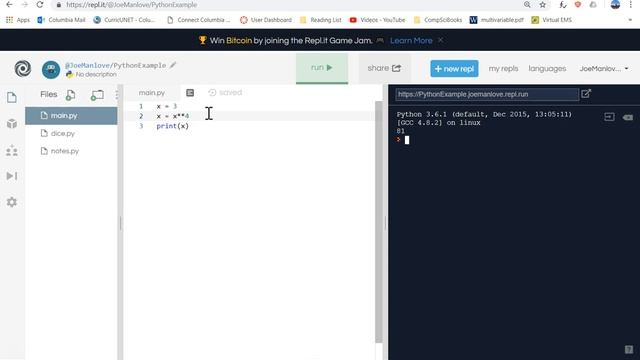The image size is (640, 360).
Task: Open the JoeManlov... account dropdown
Action: 604,69
